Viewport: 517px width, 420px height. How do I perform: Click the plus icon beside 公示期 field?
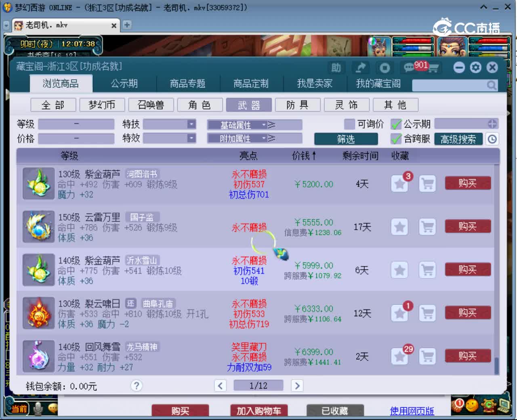492,124
